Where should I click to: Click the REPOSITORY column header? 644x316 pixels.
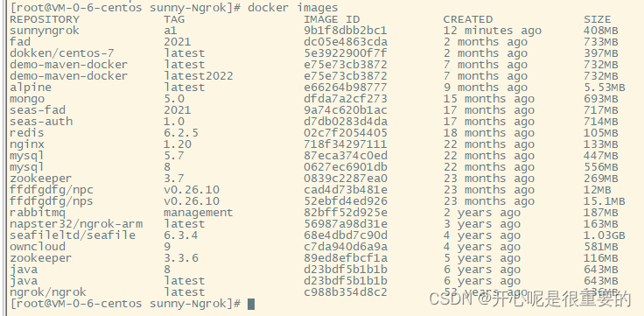[45, 19]
